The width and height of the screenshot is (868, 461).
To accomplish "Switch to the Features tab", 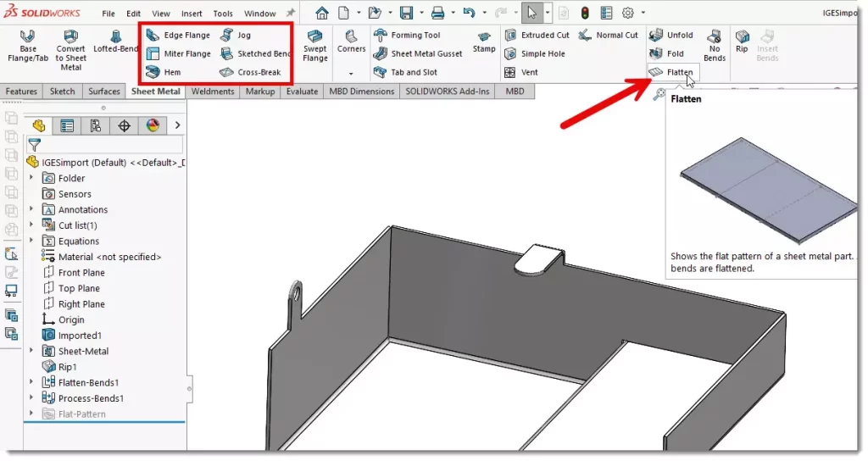I will pyautogui.click(x=21, y=92).
